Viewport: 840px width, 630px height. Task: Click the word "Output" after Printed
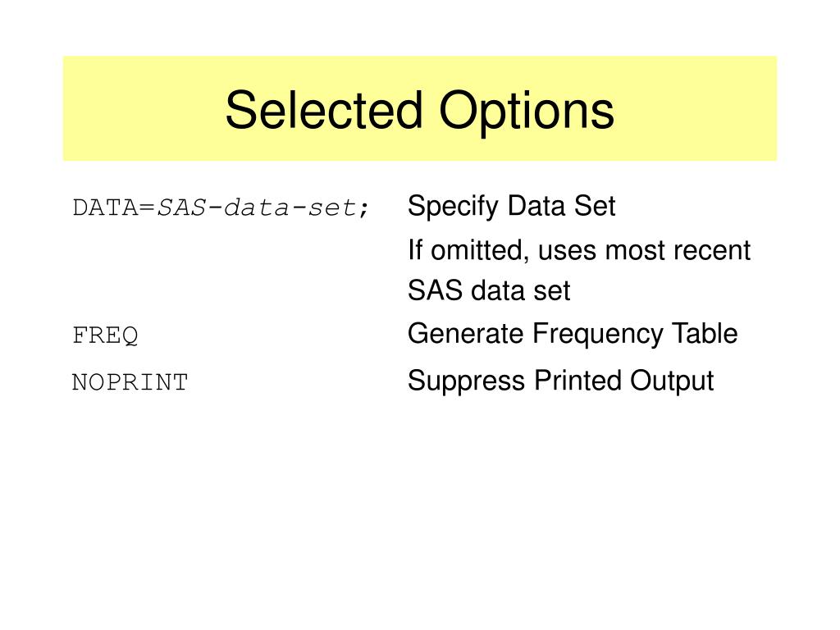[x=672, y=382]
